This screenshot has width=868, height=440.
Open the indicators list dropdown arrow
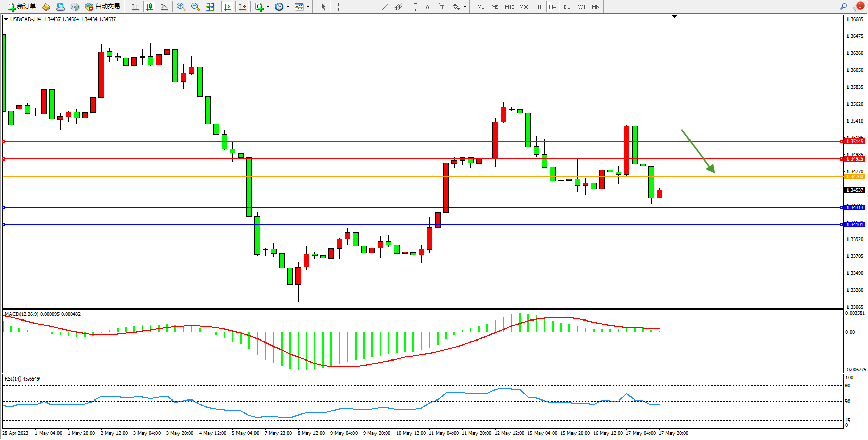tap(268, 7)
